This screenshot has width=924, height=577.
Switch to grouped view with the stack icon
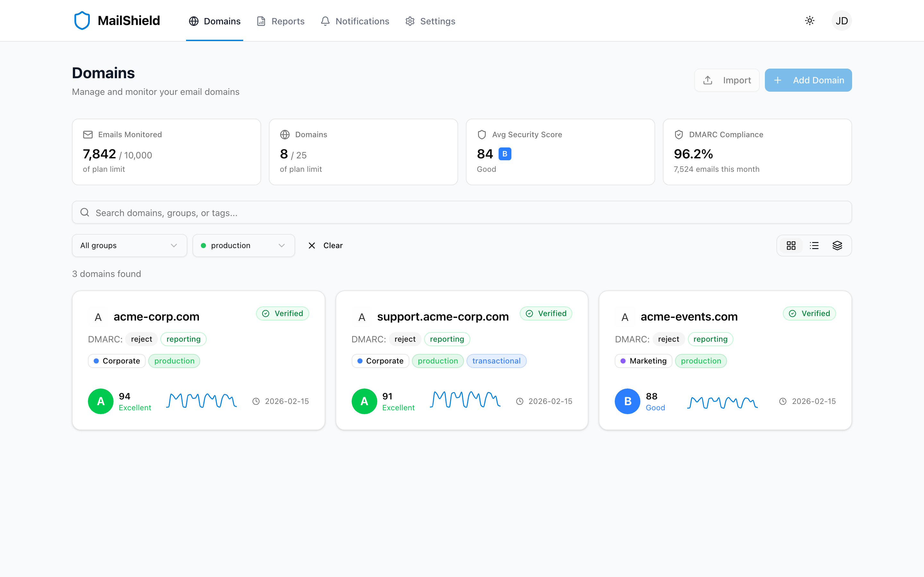click(x=838, y=245)
